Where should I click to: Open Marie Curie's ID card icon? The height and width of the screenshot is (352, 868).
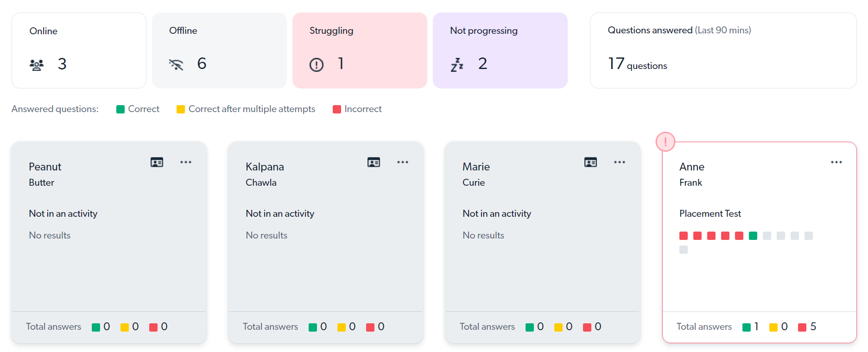click(x=590, y=162)
